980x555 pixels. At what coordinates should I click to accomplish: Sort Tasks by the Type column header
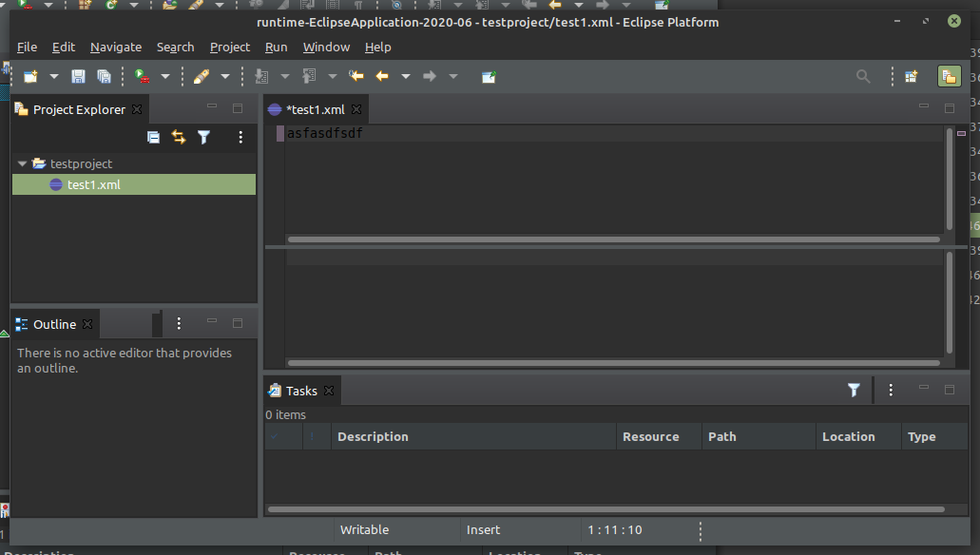935,437
